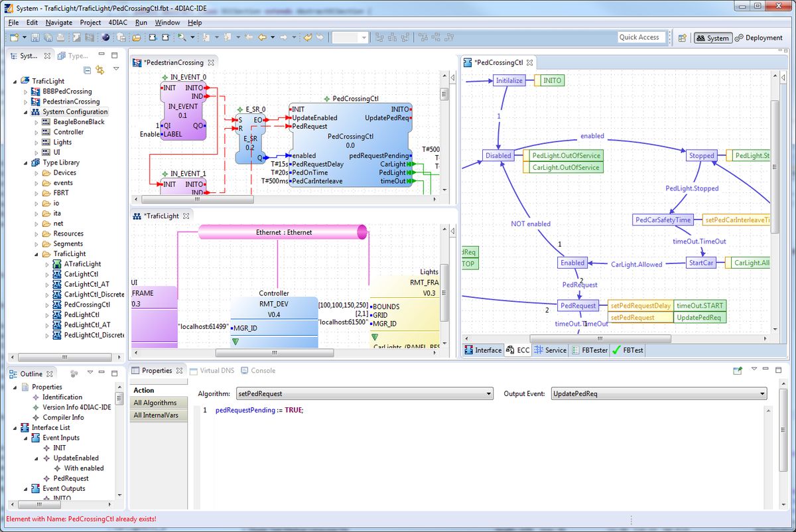Click the open folder icon in the toolbar
This screenshot has width=796, height=532.
pyautogui.click(x=137, y=38)
